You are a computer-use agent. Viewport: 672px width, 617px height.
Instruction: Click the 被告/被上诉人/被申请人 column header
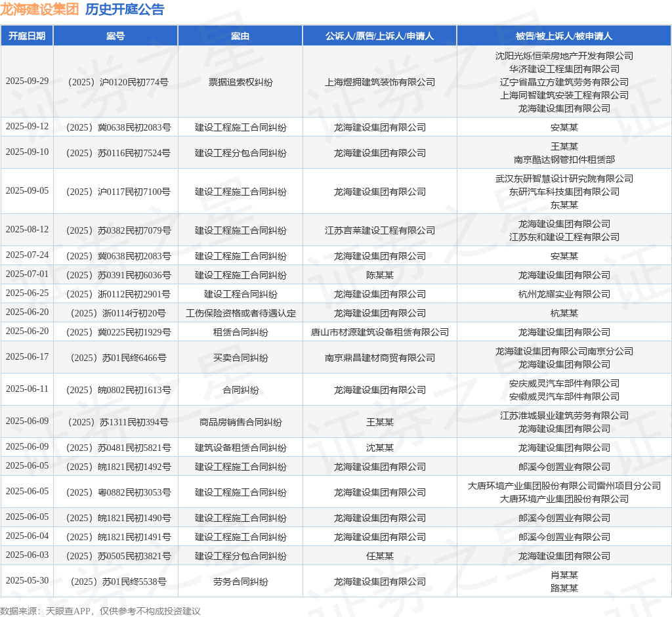point(564,36)
